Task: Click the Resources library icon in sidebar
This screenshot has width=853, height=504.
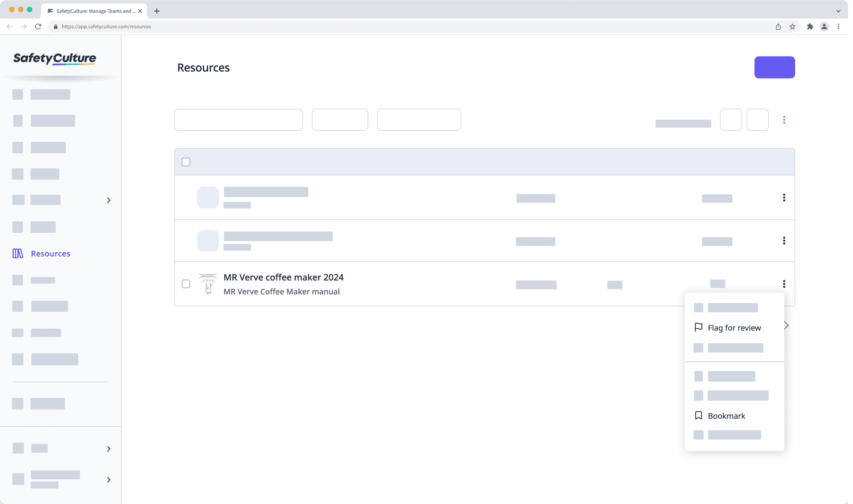Action: click(x=18, y=254)
